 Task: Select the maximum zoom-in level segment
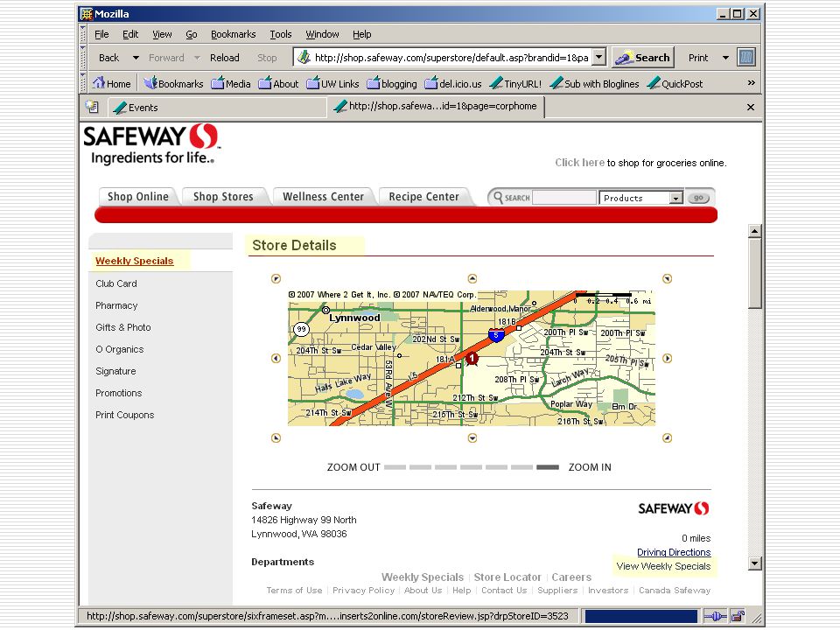[x=548, y=467]
